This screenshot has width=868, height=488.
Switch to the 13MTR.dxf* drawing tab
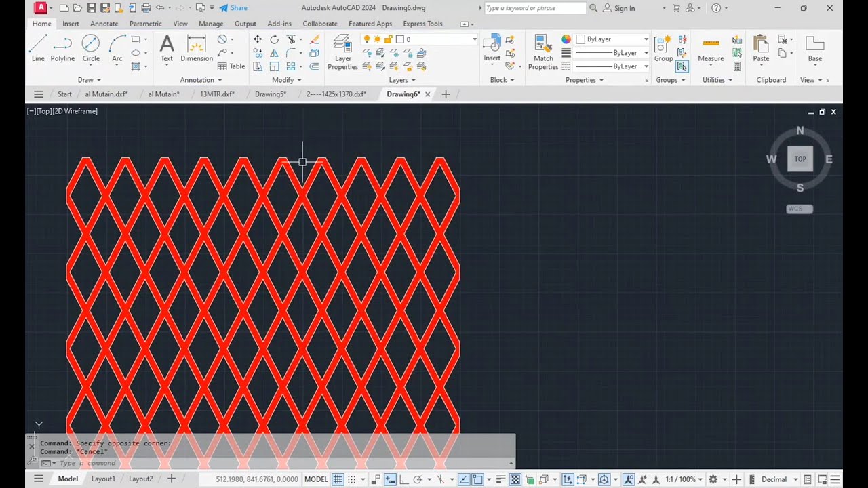tap(217, 94)
